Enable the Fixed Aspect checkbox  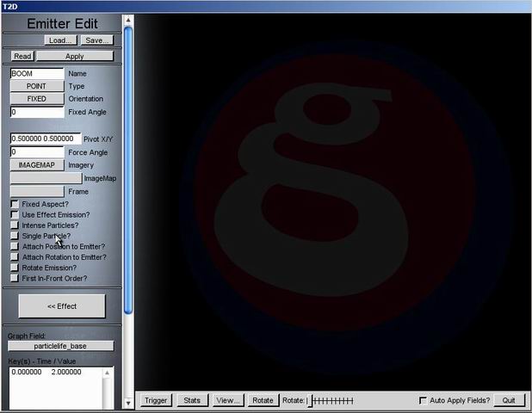[x=15, y=204]
